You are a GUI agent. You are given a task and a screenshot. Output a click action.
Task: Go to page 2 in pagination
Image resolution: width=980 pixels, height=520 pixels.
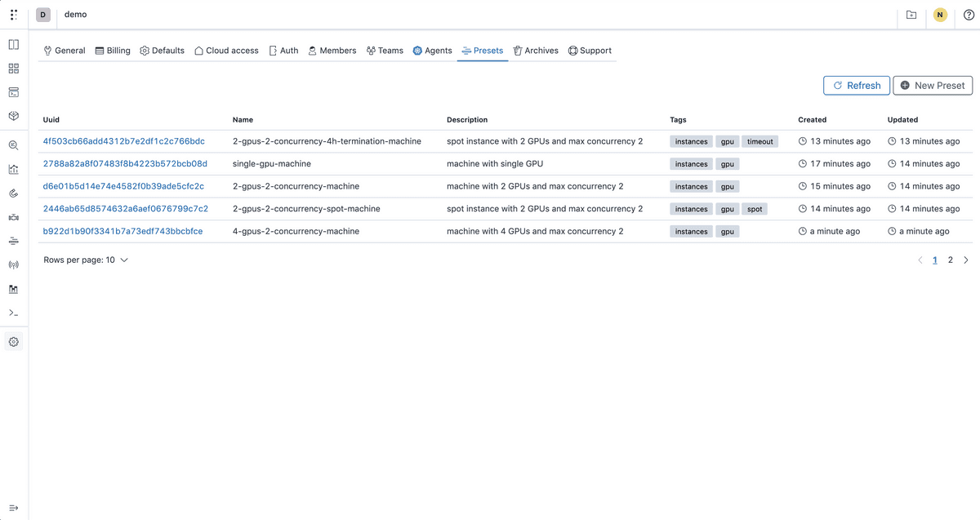click(951, 260)
